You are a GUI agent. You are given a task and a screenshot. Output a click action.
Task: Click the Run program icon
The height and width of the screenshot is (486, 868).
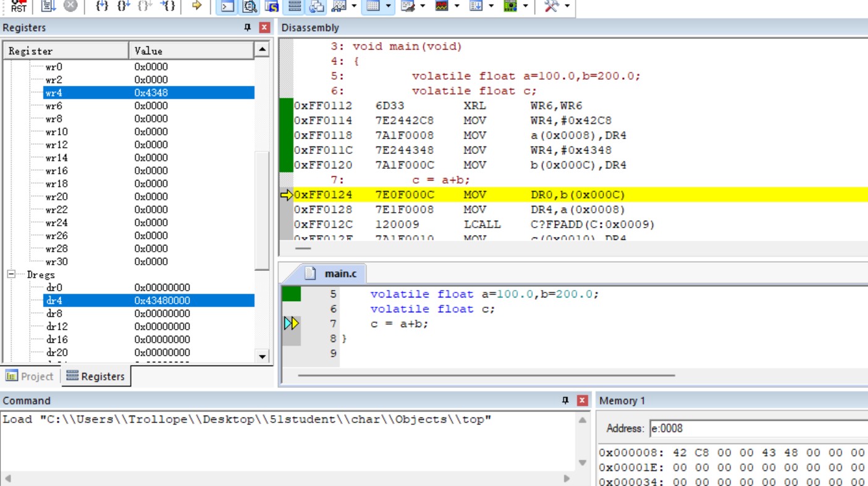[x=49, y=6]
